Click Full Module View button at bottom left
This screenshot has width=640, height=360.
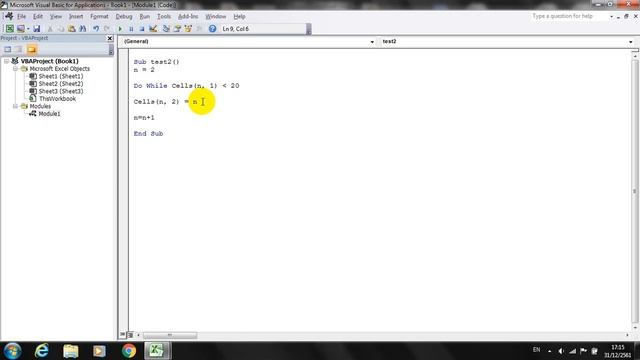coord(130,335)
